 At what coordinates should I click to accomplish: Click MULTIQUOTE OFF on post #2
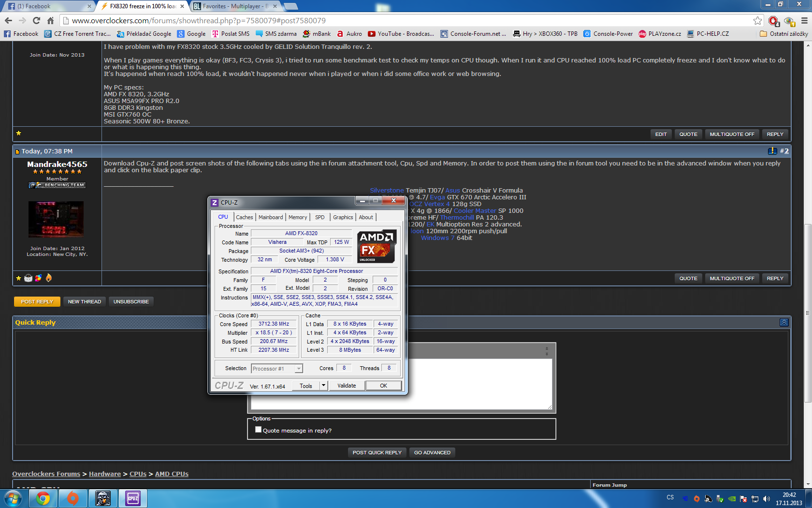pyautogui.click(x=732, y=278)
